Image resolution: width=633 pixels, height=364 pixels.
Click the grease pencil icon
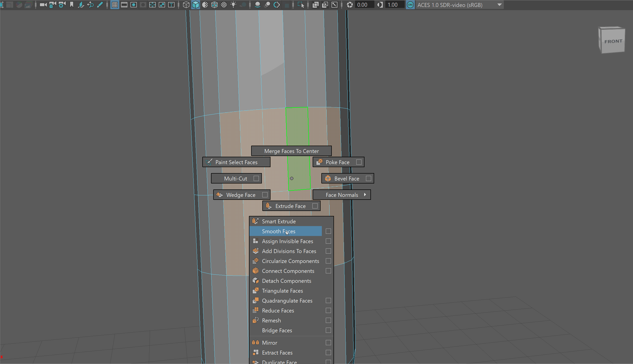tap(100, 5)
